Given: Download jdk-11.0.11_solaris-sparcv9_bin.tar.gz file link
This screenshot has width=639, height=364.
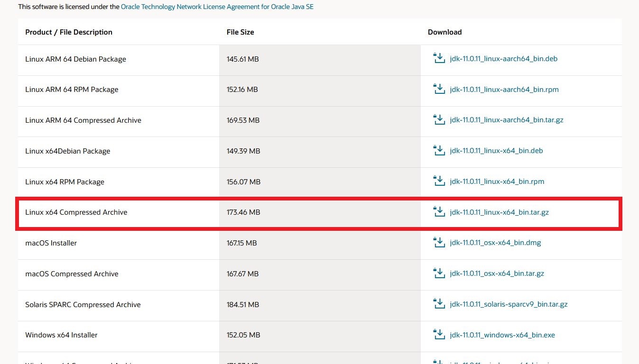Looking at the screenshot, I should pos(509,304).
